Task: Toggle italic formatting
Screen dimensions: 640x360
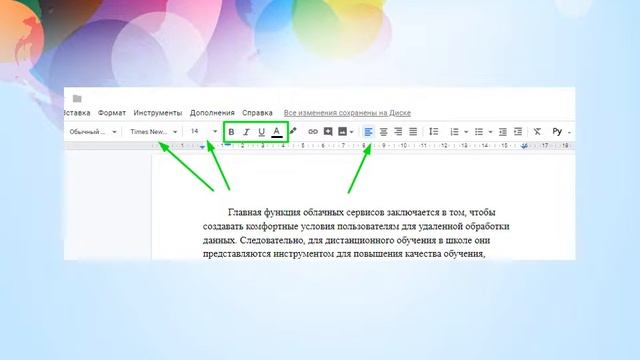Action: [246, 132]
